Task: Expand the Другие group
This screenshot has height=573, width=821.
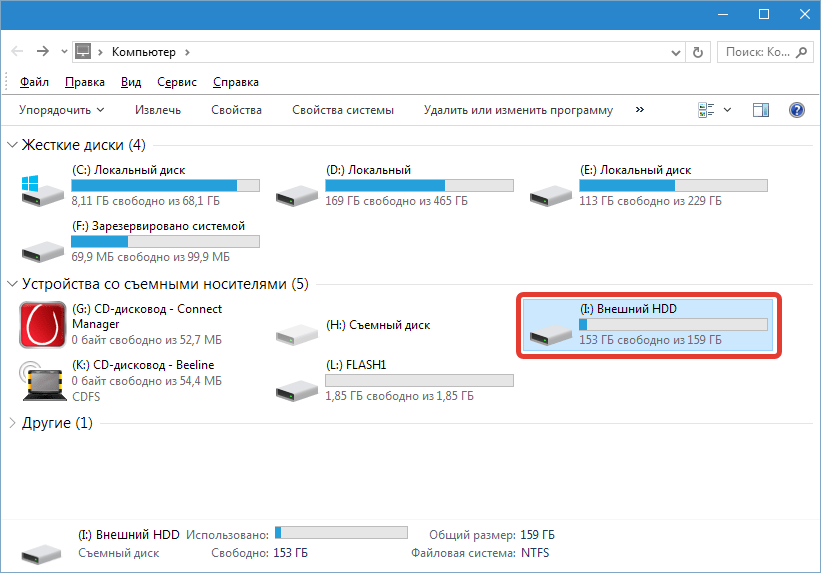Action: [12, 423]
